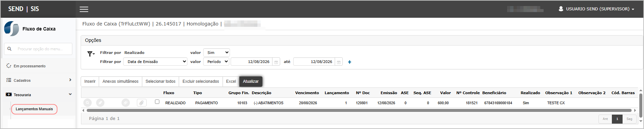Focus the Procurar opção do menu search field
Viewport: 644px width, 129px height.
38,49
